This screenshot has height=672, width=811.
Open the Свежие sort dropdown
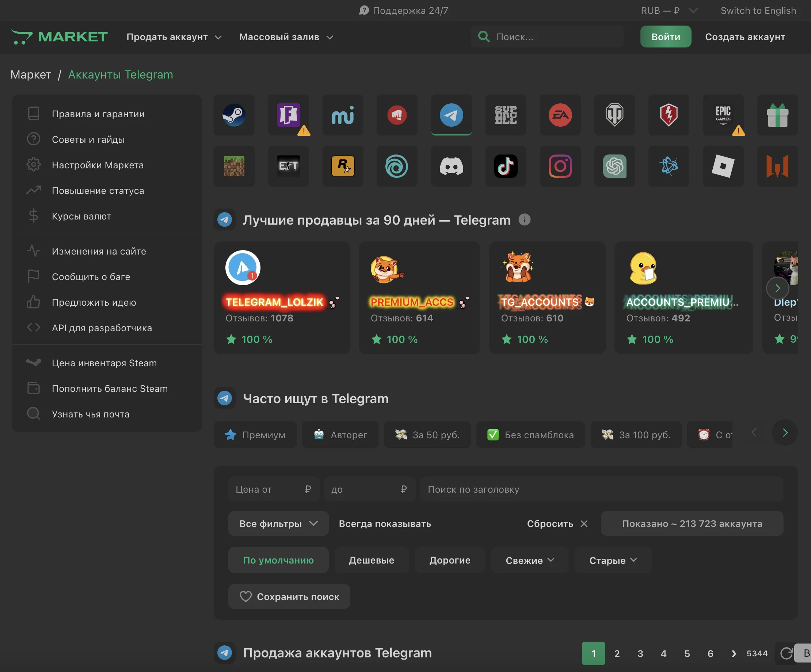click(529, 560)
